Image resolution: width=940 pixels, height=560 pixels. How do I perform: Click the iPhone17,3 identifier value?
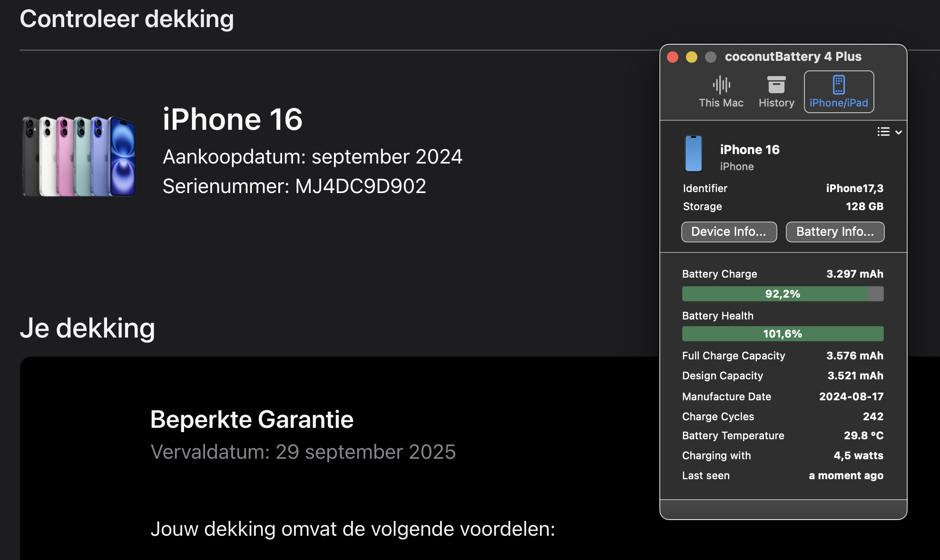click(854, 188)
